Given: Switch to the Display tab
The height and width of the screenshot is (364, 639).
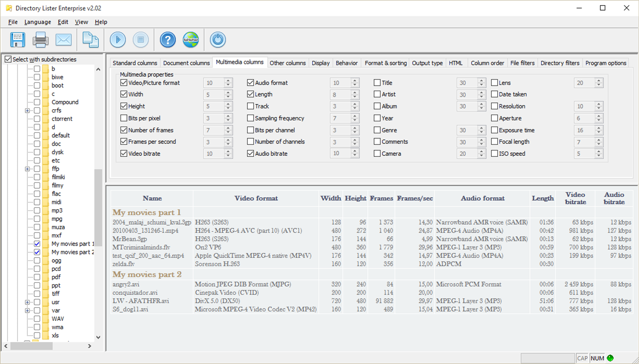Looking at the screenshot, I should tap(320, 62).
